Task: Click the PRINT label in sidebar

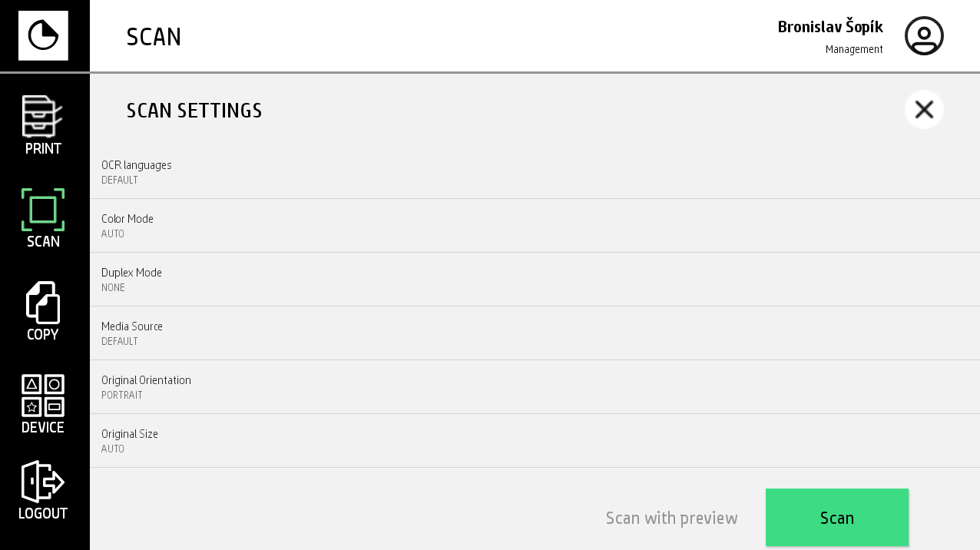Action: pos(43,149)
